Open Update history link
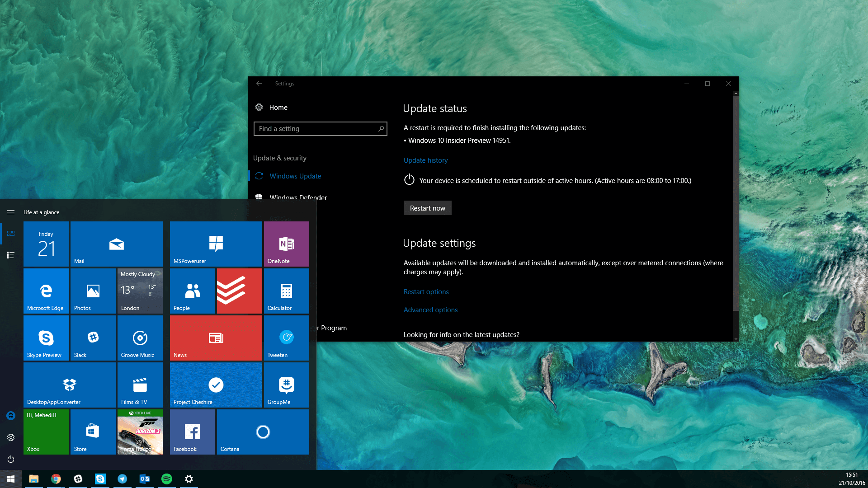Viewport: 868px width, 488px height. [426, 160]
